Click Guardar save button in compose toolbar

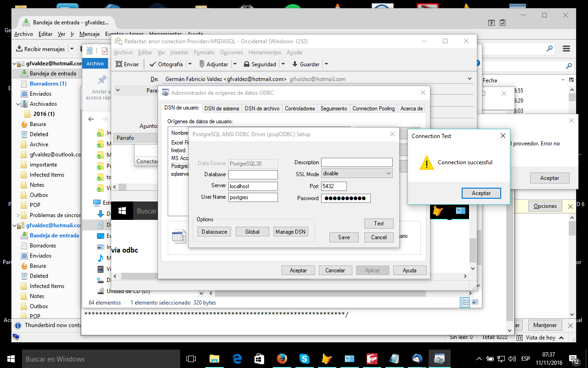point(306,64)
